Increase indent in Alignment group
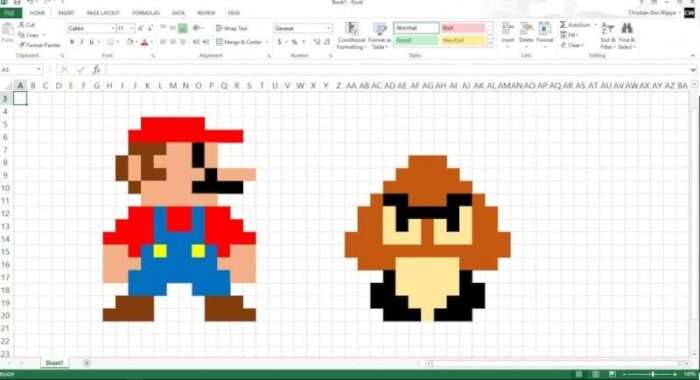This screenshot has width=700, height=380. pyautogui.click(x=205, y=42)
